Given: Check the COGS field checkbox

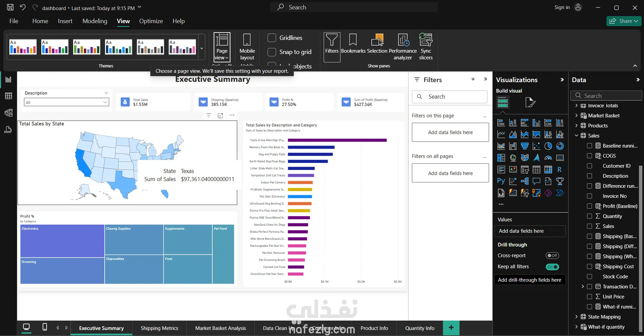Looking at the screenshot, I should (x=589, y=156).
